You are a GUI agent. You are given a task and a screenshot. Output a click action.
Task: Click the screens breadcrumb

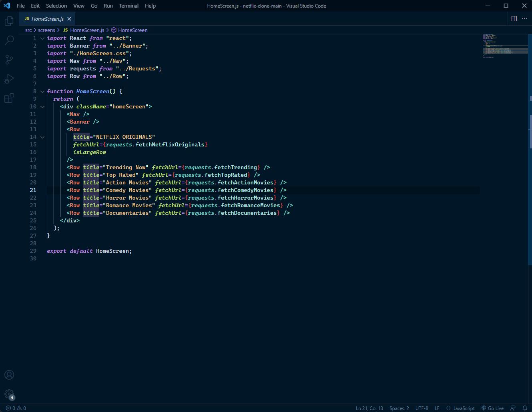(x=46, y=30)
